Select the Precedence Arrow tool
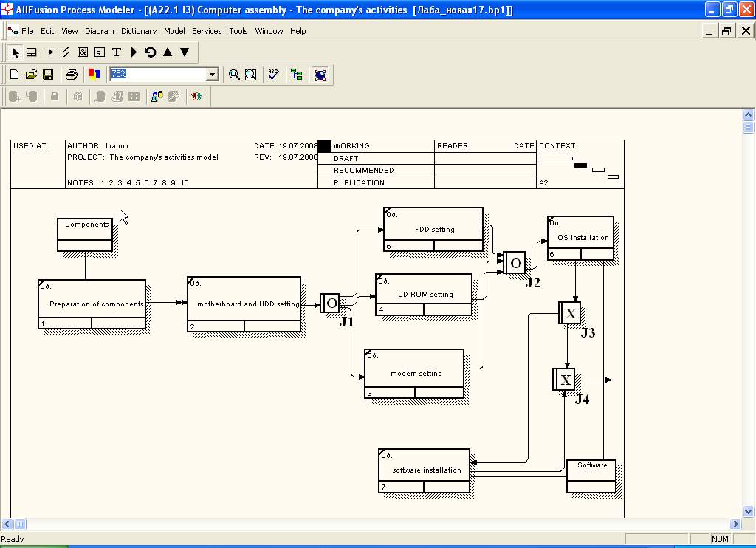Image resolution: width=756 pixels, height=548 pixels. (49, 52)
